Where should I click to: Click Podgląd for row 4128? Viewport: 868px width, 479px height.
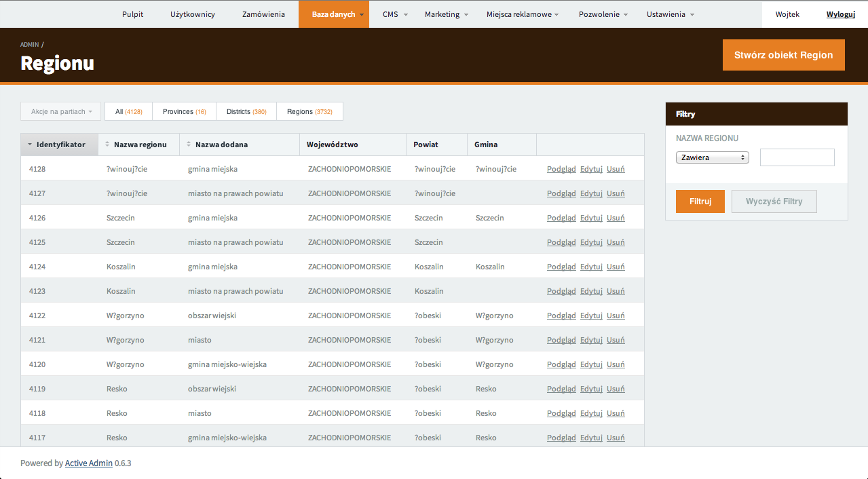click(x=561, y=169)
